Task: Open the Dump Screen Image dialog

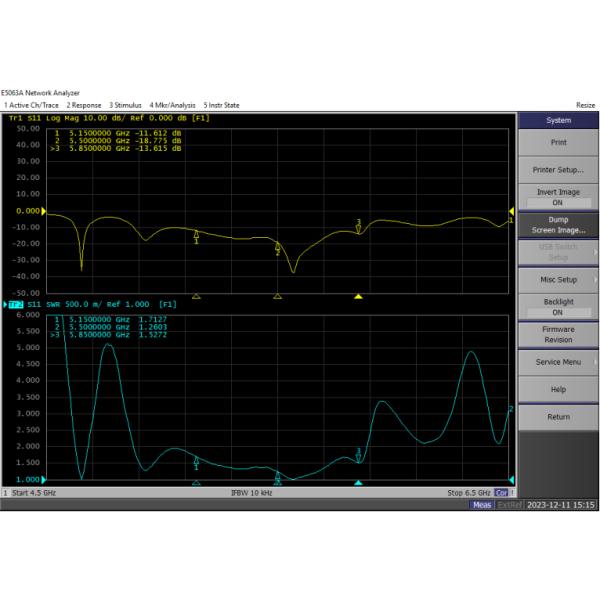Action: pyautogui.click(x=557, y=224)
